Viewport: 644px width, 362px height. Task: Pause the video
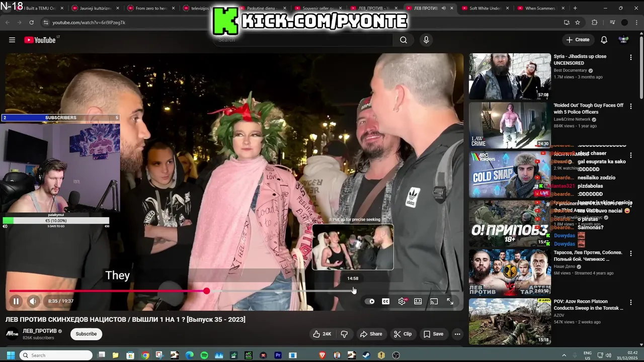point(16,301)
